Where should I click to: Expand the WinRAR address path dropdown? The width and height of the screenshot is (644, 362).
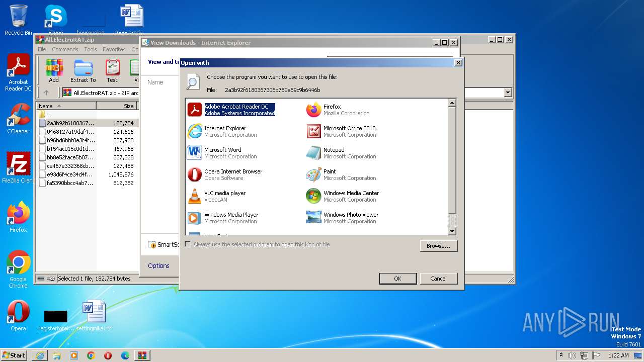click(x=508, y=93)
